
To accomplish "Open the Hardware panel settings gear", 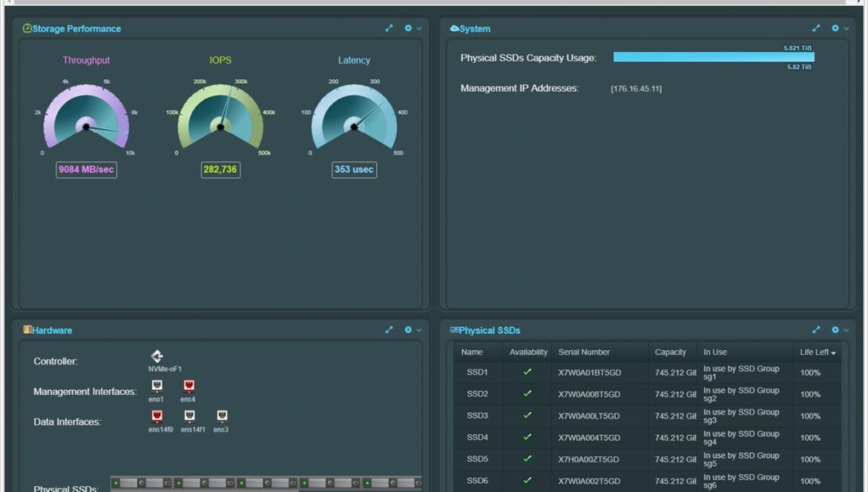I will click(408, 329).
